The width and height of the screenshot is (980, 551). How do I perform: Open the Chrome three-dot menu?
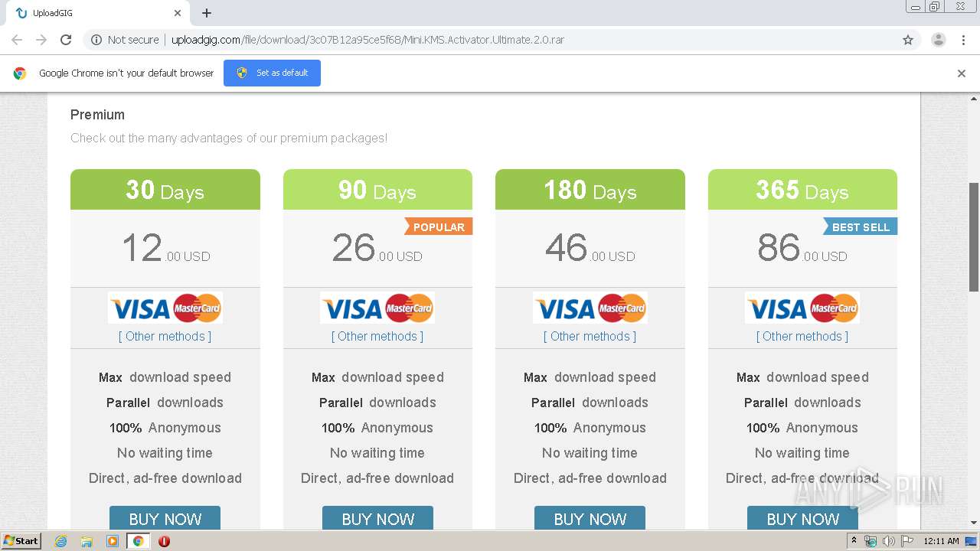pos(964,40)
